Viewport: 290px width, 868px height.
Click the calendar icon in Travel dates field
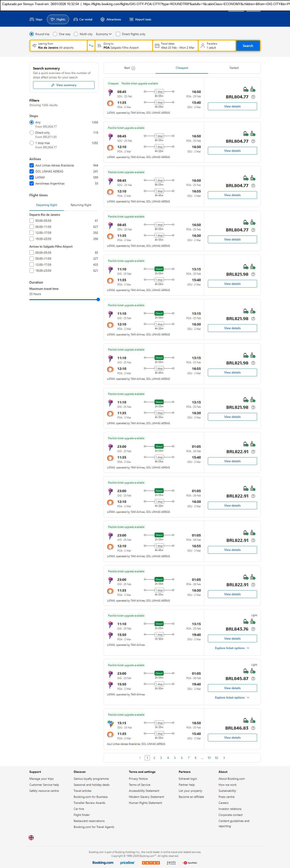[157, 46]
